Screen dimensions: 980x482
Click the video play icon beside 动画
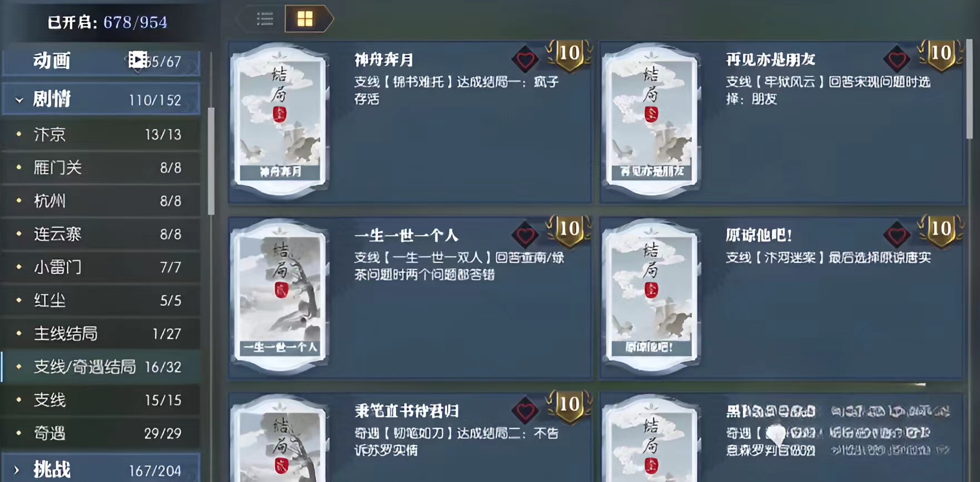137,60
